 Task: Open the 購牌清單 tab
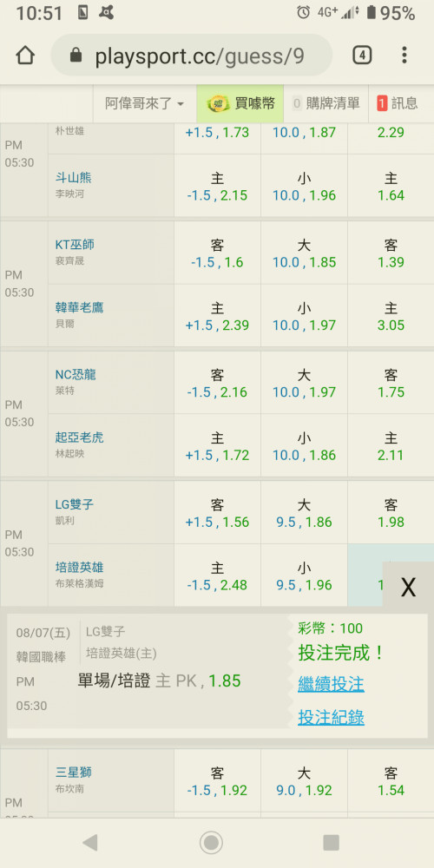(326, 103)
